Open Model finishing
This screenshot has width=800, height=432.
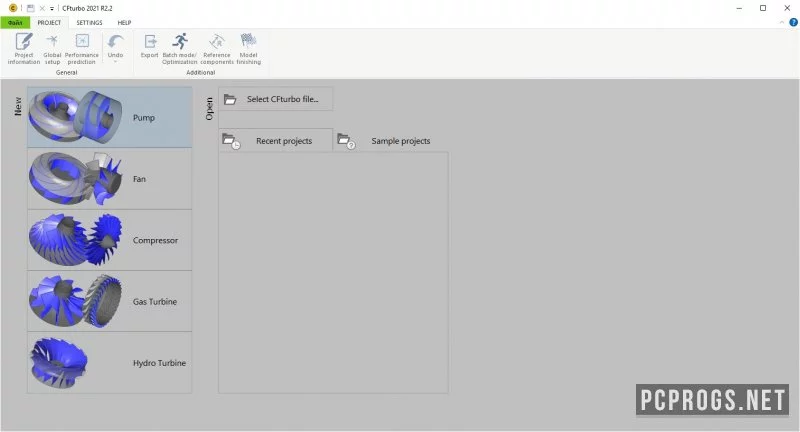248,48
